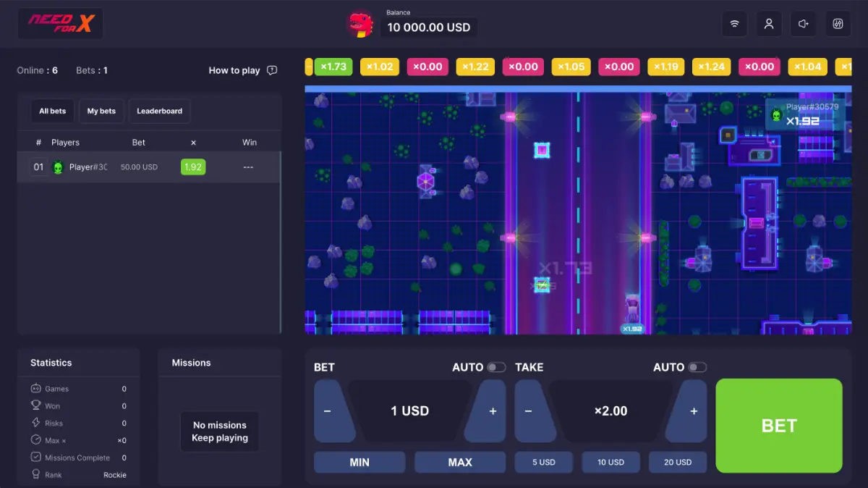
Task: Check connection status wifi icon
Action: point(734,24)
